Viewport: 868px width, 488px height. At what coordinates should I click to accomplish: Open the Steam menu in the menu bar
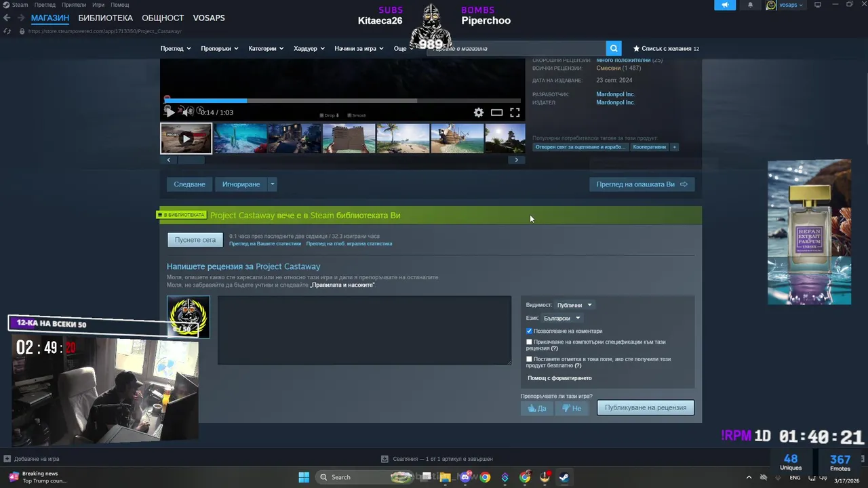[x=20, y=5]
